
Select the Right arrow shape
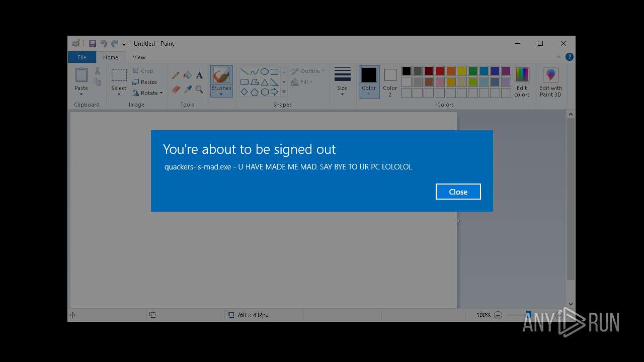pyautogui.click(x=274, y=92)
